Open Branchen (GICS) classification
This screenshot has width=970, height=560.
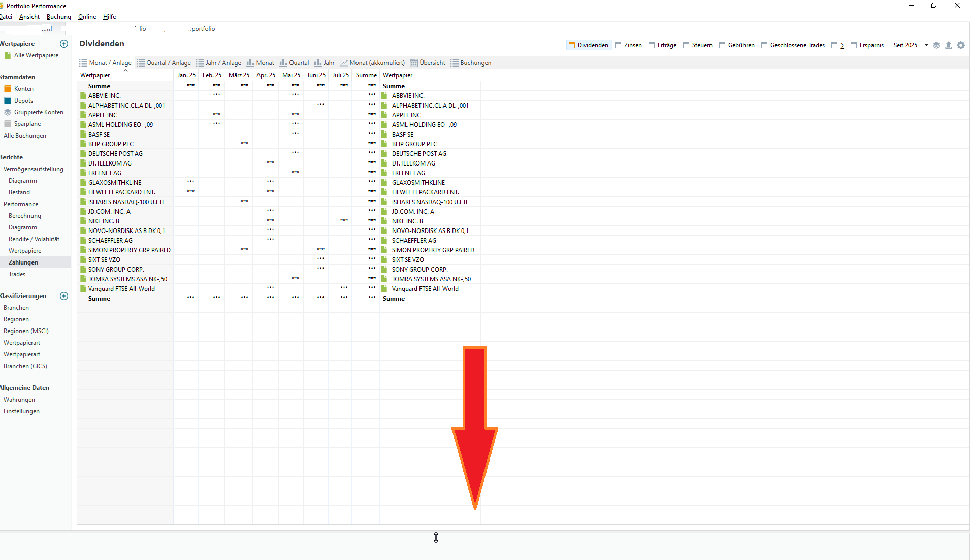(25, 366)
